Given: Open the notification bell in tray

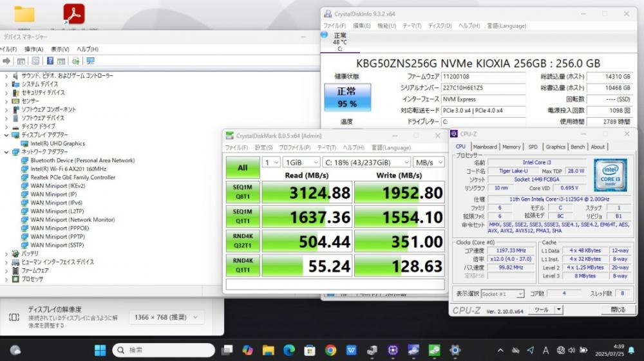Looking at the screenshot, I should coord(631,350).
